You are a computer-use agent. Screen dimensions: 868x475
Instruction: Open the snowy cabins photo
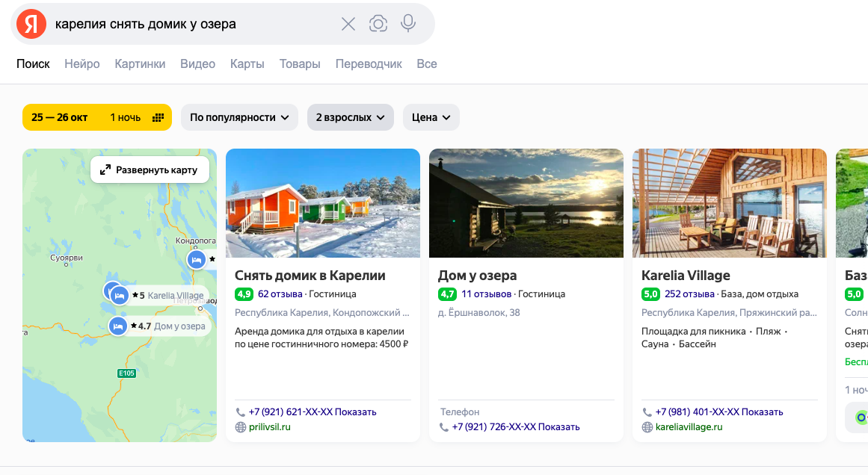[x=323, y=203]
